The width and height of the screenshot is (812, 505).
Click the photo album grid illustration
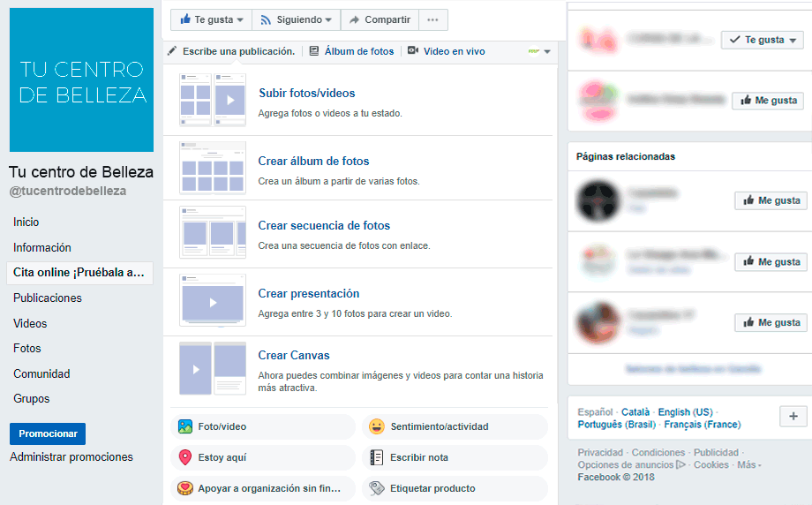pos(213,168)
